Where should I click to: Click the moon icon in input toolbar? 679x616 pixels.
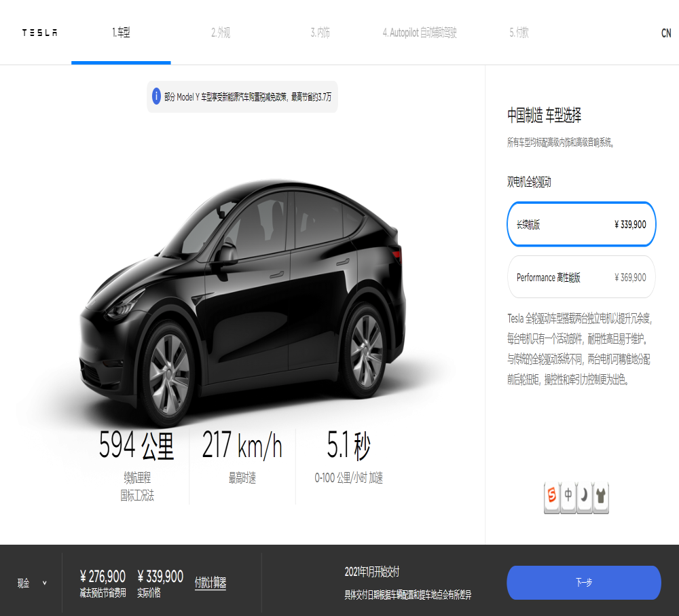click(584, 496)
